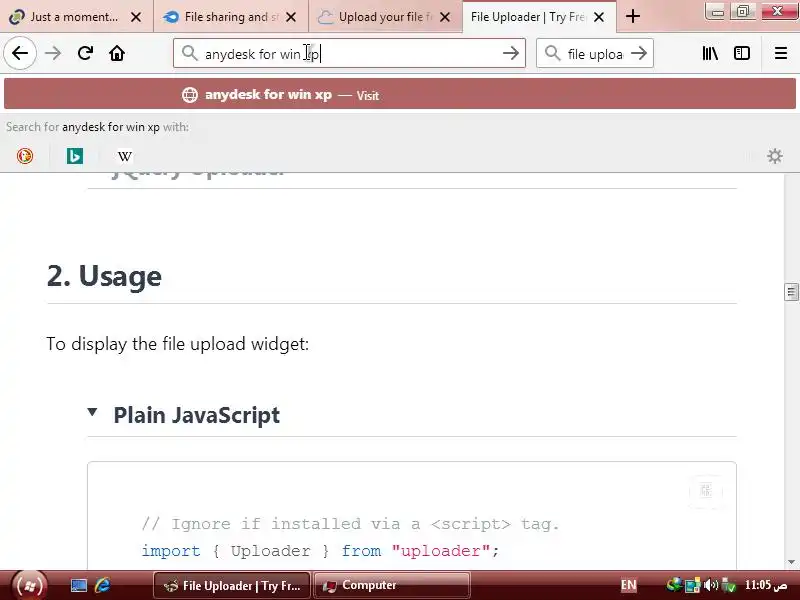Select the 'File Uploader | Try Free' tab
The height and width of the screenshot is (600, 800).
[539, 17]
